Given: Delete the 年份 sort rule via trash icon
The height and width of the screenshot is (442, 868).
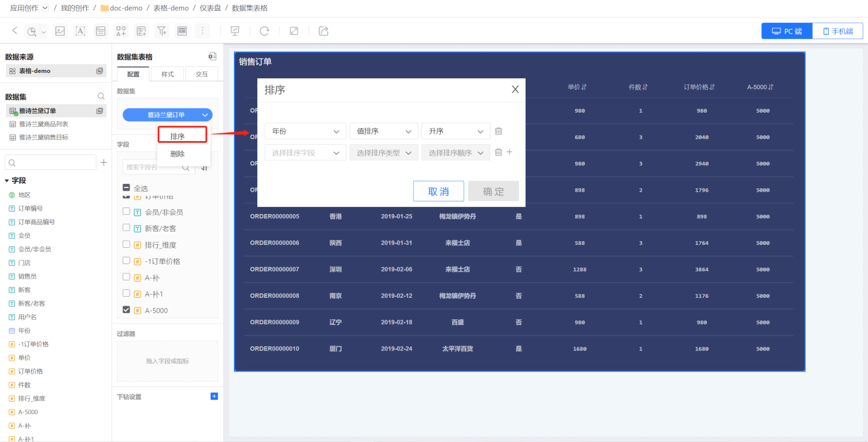Looking at the screenshot, I should pos(498,131).
